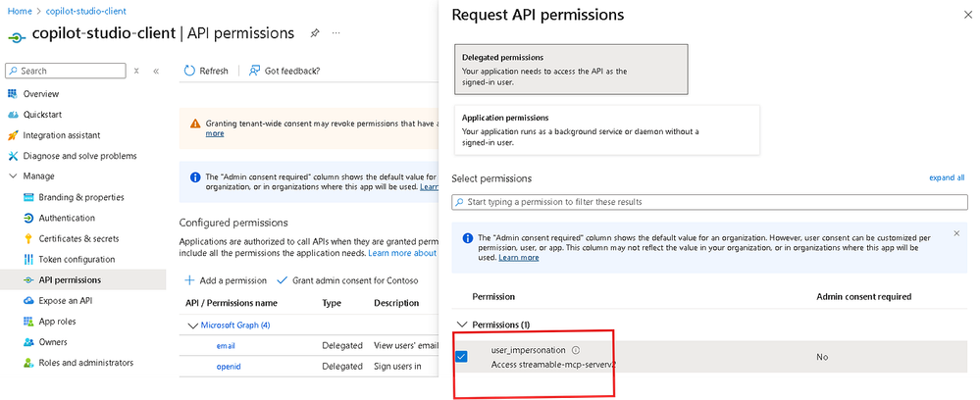The height and width of the screenshot is (400, 980).
Task: Click the Refresh toolbar icon
Action: pos(190,71)
